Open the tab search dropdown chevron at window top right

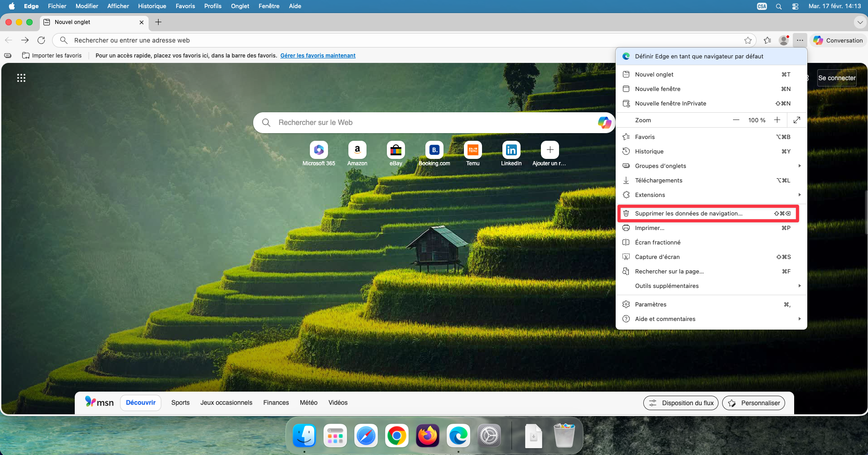(860, 22)
